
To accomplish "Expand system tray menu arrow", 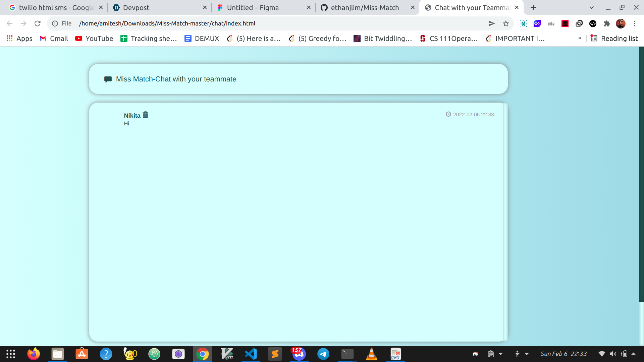I will 633,354.
